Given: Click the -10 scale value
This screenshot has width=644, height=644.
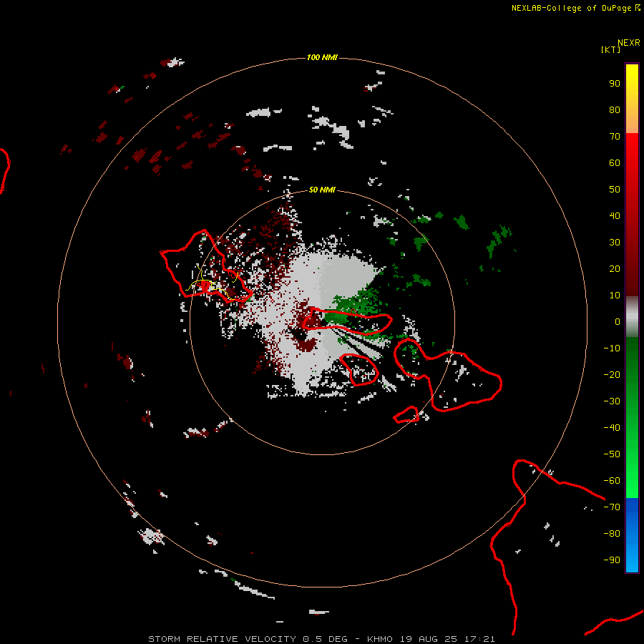Looking at the screenshot, I should click(612, 348).
